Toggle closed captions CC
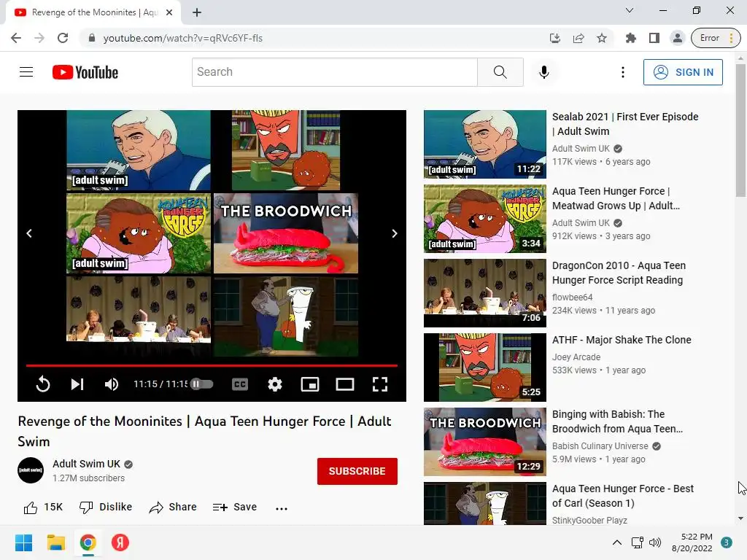This screenshot has height=560, width=747. (239, 384)
